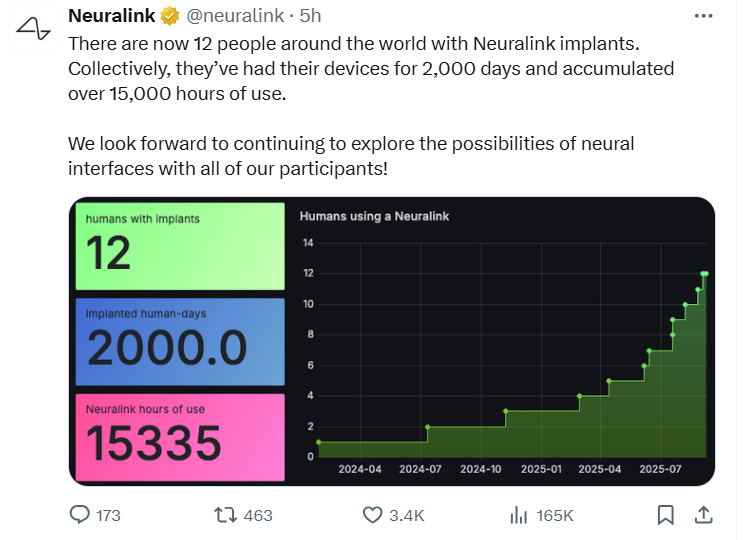The width and height of the screenshot is (745, 540).
Task: Bookmark this post
Action: [665, 515]
